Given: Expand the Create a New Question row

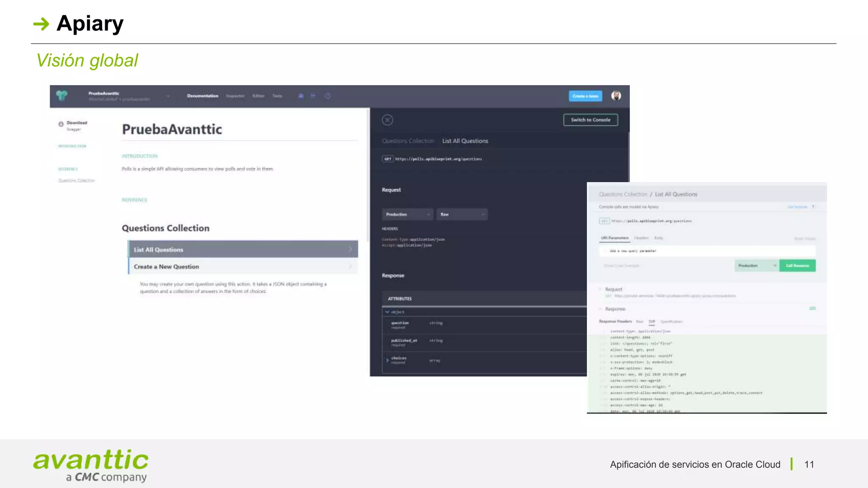Looking at the screenshot, I should (x=243, y=266).
